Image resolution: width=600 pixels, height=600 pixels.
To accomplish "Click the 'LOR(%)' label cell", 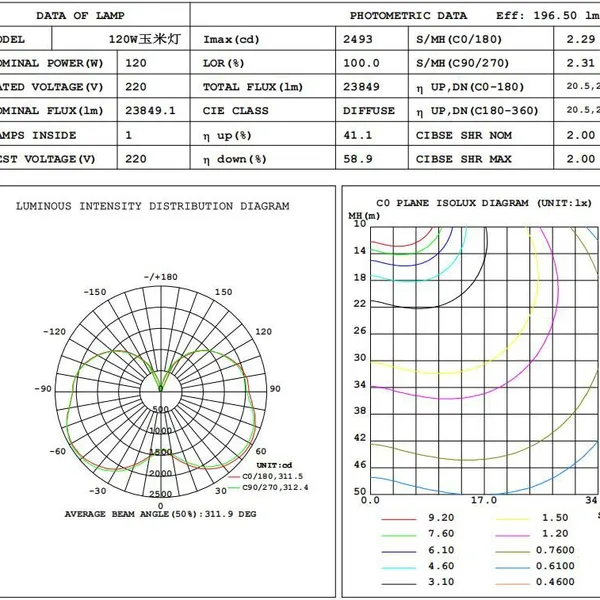I will coord(223,63).
